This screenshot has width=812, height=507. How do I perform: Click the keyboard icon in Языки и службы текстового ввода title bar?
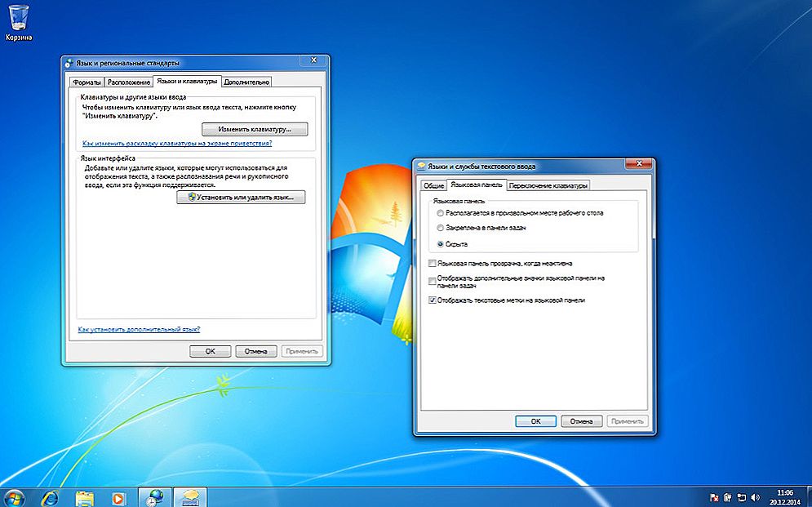pos(422,167)
